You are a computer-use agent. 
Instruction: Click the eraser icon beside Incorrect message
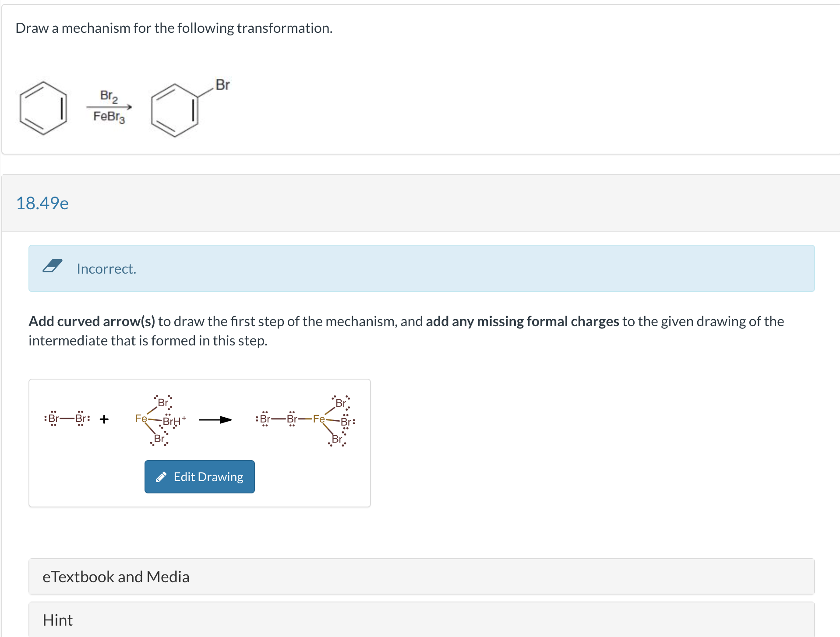[53, 266]
